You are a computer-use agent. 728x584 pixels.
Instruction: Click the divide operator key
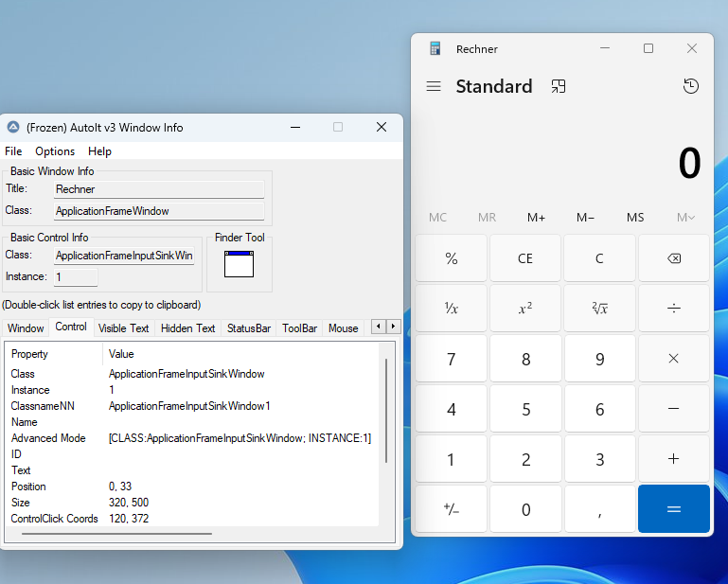[x=674, y=309]
